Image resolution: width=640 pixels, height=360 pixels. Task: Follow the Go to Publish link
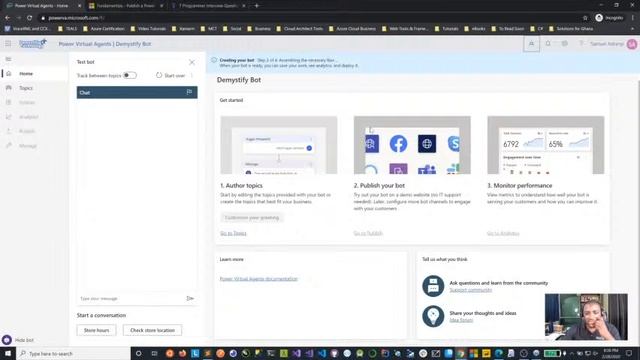[x=368, y=233]
